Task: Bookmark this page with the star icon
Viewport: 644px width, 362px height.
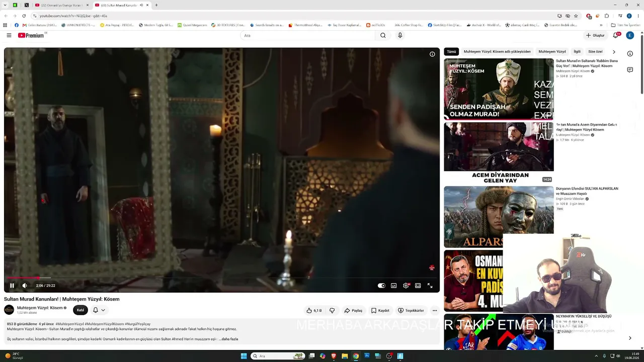Action: tap(576, 16)
